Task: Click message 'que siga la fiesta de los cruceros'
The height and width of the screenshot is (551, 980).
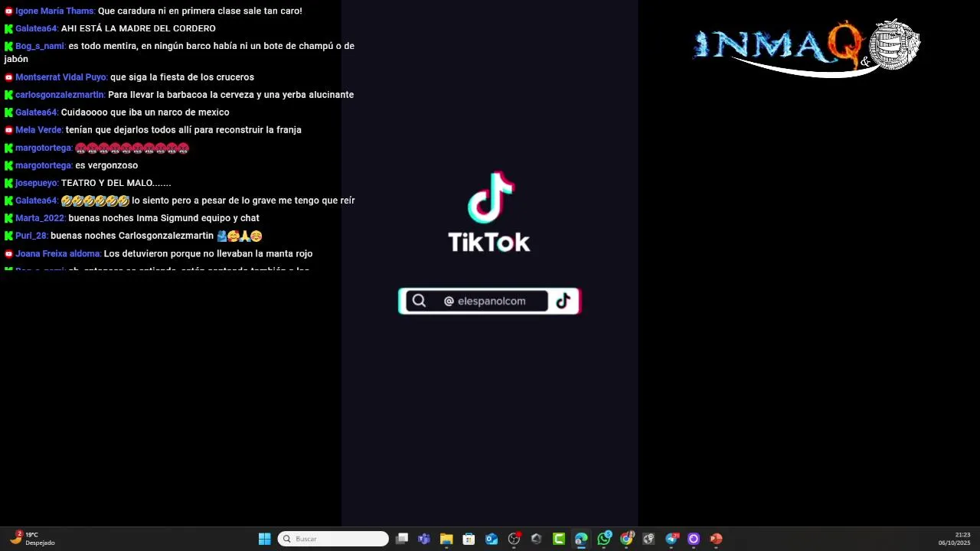Action: pyautogui.click(x=182, y=77)
